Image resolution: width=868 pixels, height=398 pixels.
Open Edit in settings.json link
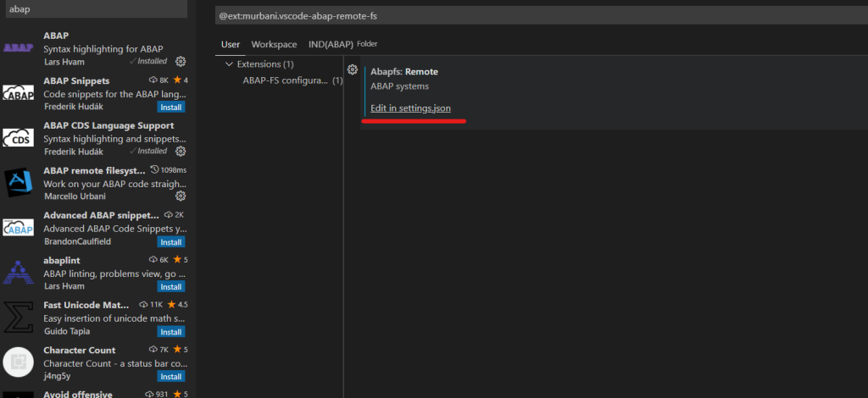410,108
